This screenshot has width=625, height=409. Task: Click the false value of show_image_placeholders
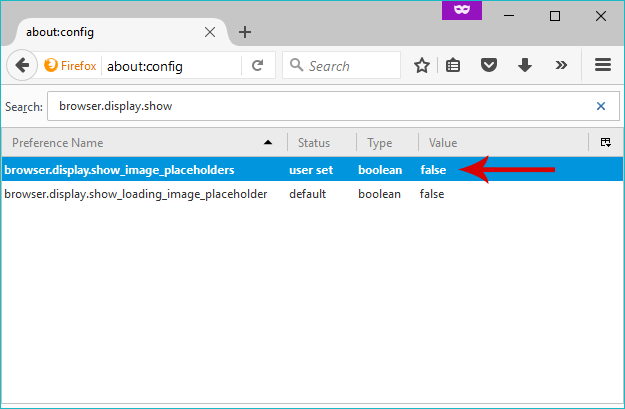pos(433,170)
